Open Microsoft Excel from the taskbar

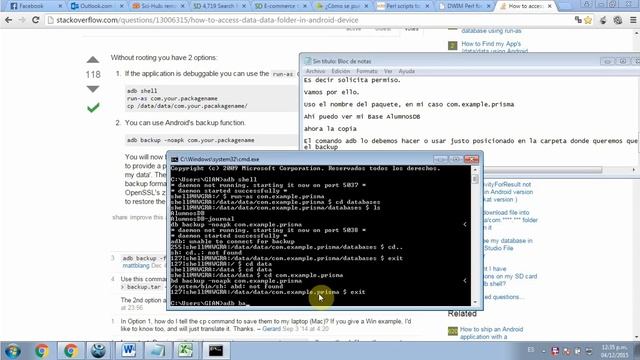coord(186,351)
